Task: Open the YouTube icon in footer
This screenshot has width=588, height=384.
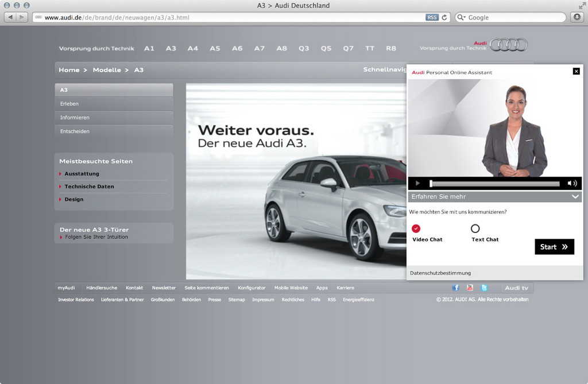Action: 470,288
